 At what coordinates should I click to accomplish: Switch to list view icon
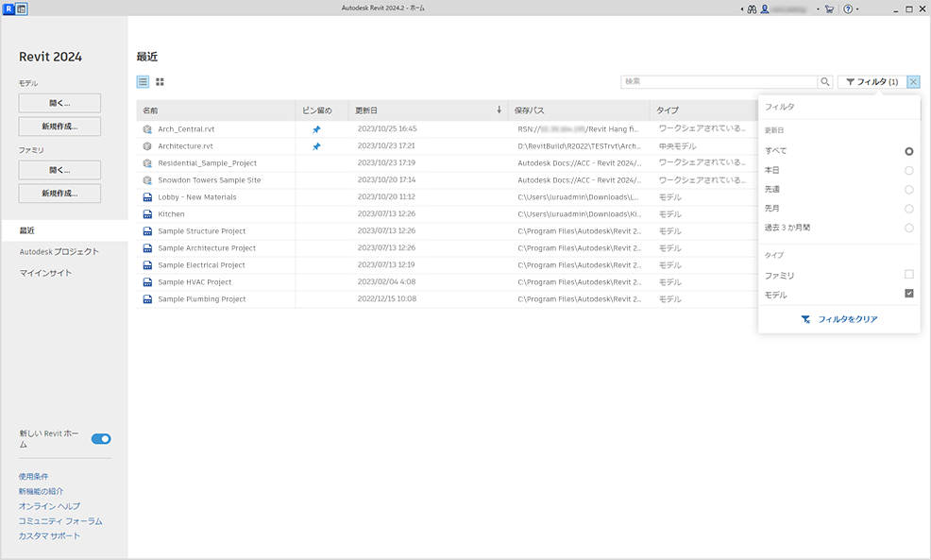[144, 82]
